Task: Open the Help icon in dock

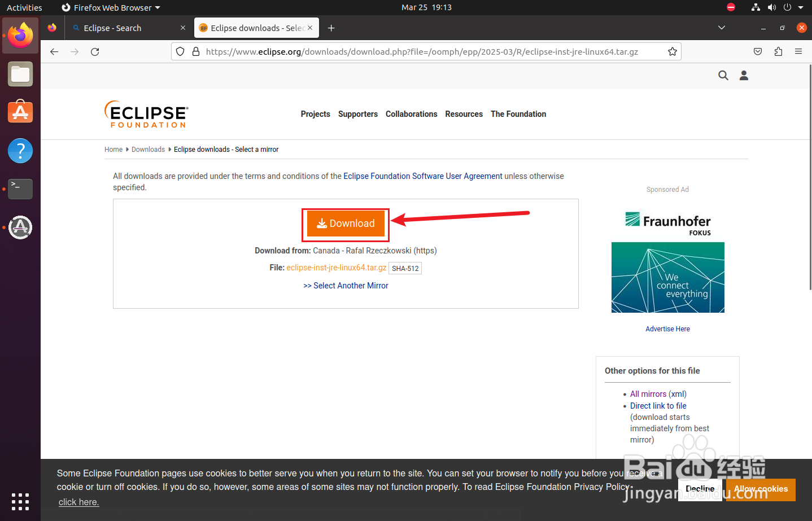Action: pos(20,151)
